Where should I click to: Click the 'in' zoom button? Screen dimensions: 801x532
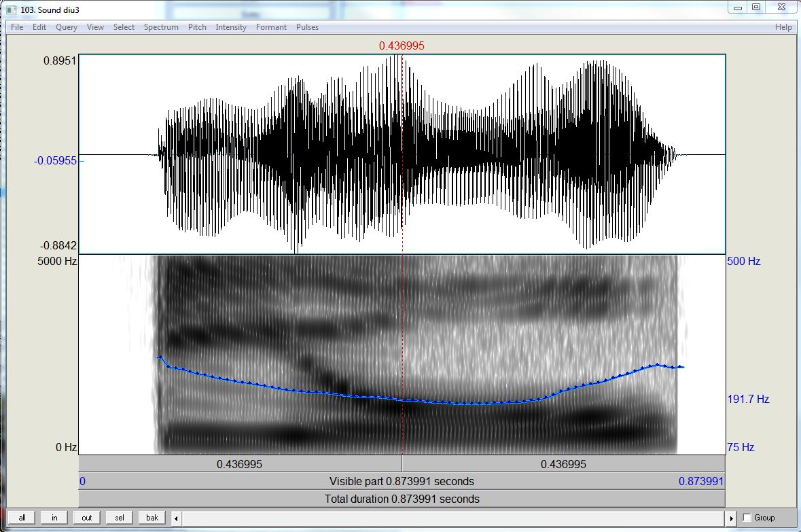click(x=54, y=518)
